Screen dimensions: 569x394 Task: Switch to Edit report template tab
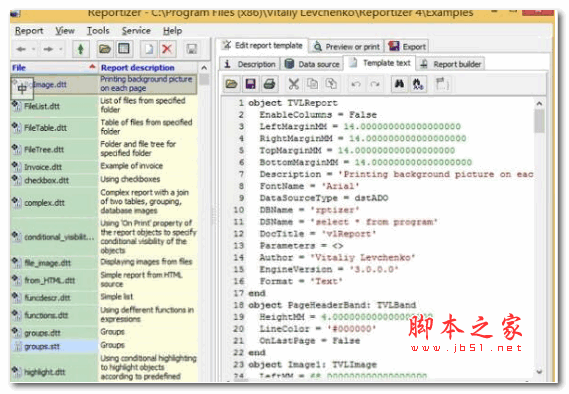[x=263, y=46]
